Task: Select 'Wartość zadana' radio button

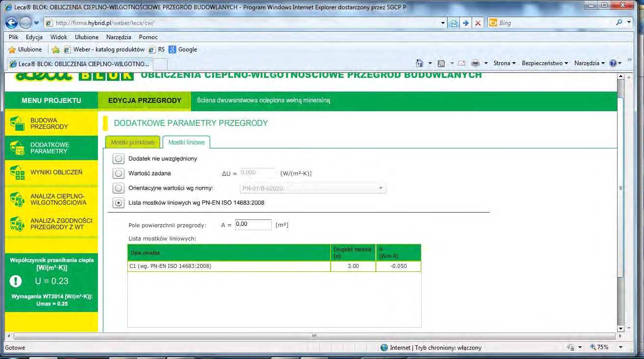Action: [x=118, y=173]
